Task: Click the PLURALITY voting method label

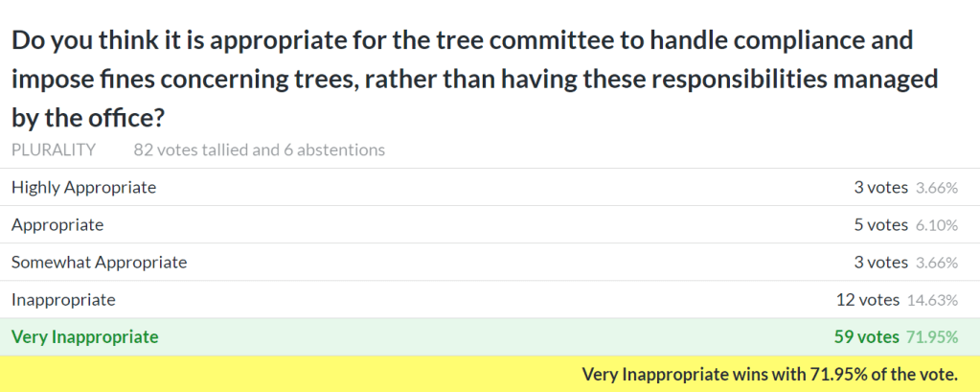Action: [54, 150]
